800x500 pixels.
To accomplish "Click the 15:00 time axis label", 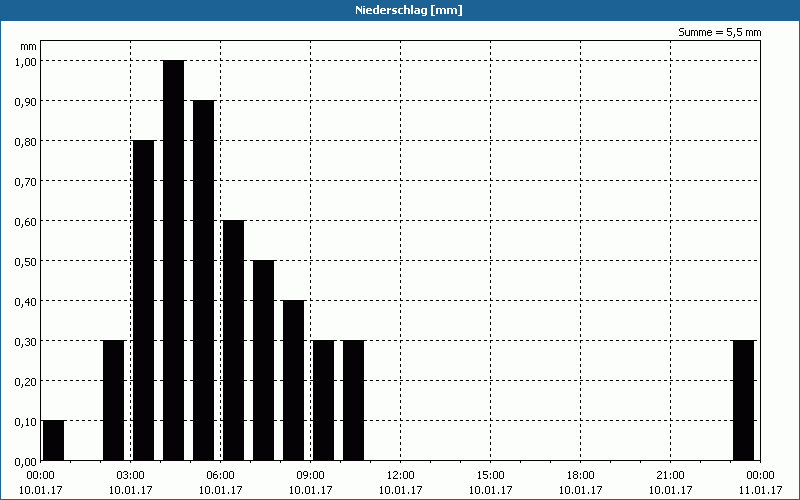I will click(490, 476).
